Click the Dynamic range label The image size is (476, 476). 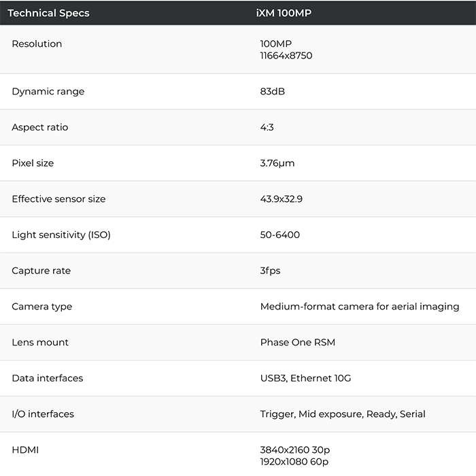[x=48, y=91]
